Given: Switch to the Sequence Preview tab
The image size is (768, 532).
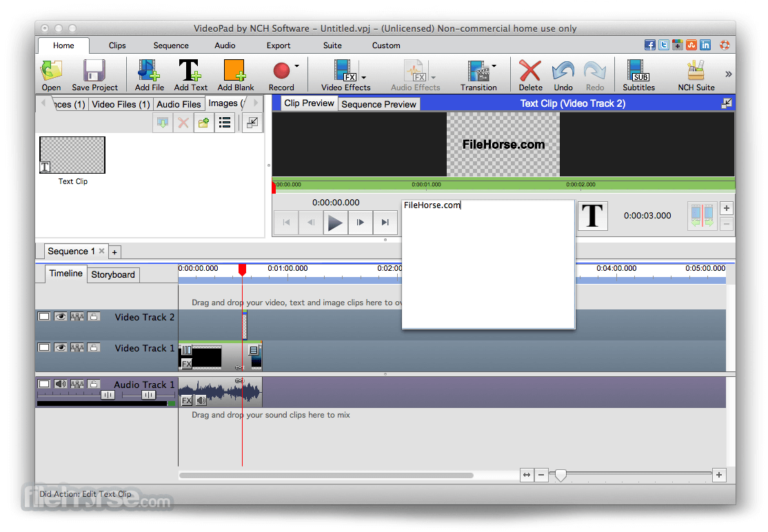Looking at the screenshot, I should (x=378, y=104).
